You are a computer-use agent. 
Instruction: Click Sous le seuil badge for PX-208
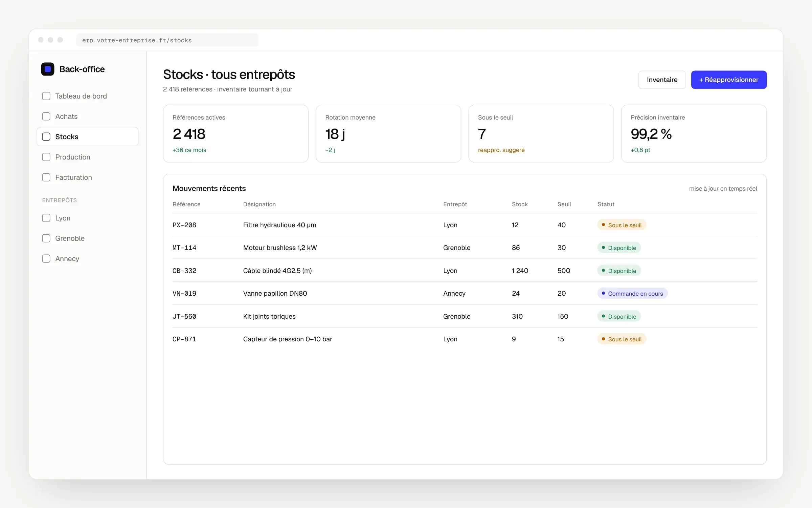[622, 225]
